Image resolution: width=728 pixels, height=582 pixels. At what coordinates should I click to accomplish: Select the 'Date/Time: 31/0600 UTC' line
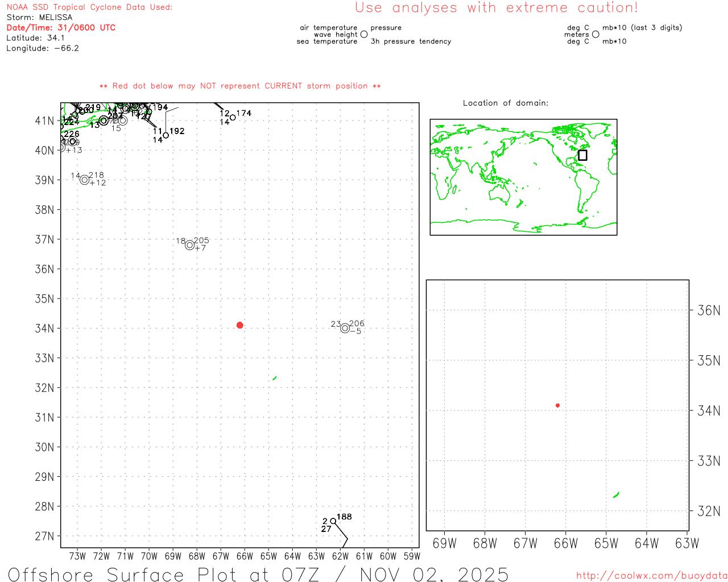[x=61, y=28]
